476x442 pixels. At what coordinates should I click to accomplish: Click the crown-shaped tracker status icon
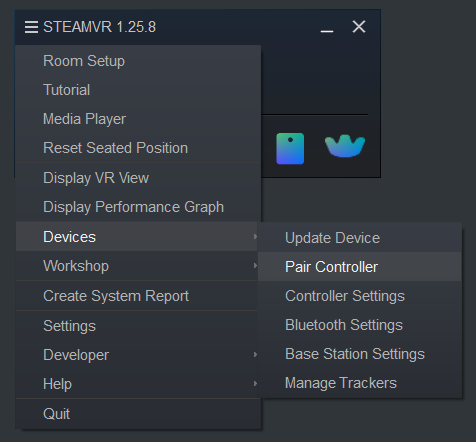pos(345,146)
